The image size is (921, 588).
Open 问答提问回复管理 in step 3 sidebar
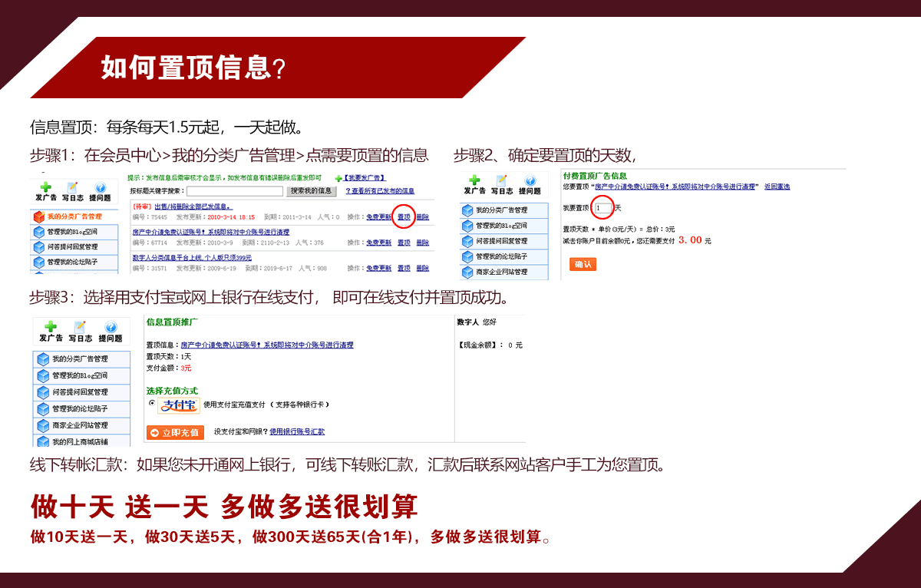tap(80, 392)
